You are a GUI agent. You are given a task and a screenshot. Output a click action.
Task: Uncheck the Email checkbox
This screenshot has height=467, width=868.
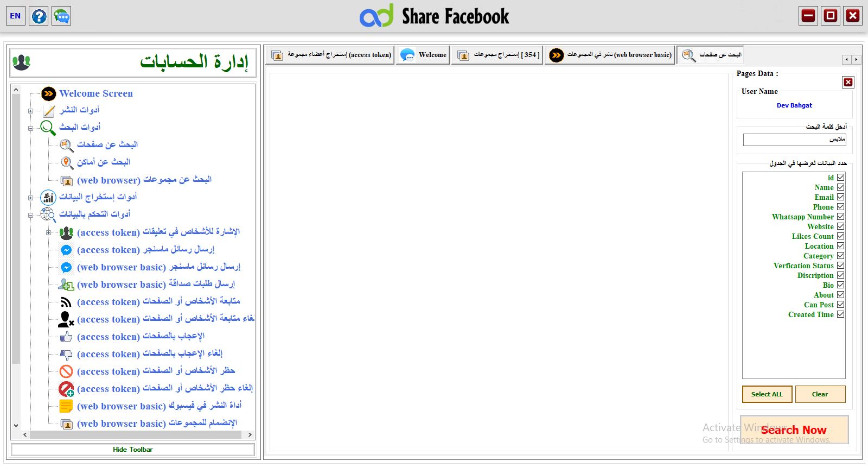tap(840, 197)
